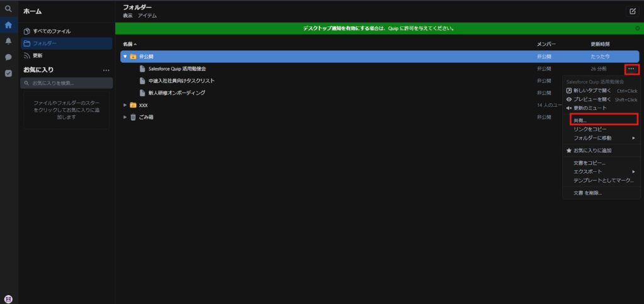644x304 pixels.
Task: Open the chat messages icon
Action: click(x=8, y=57)
